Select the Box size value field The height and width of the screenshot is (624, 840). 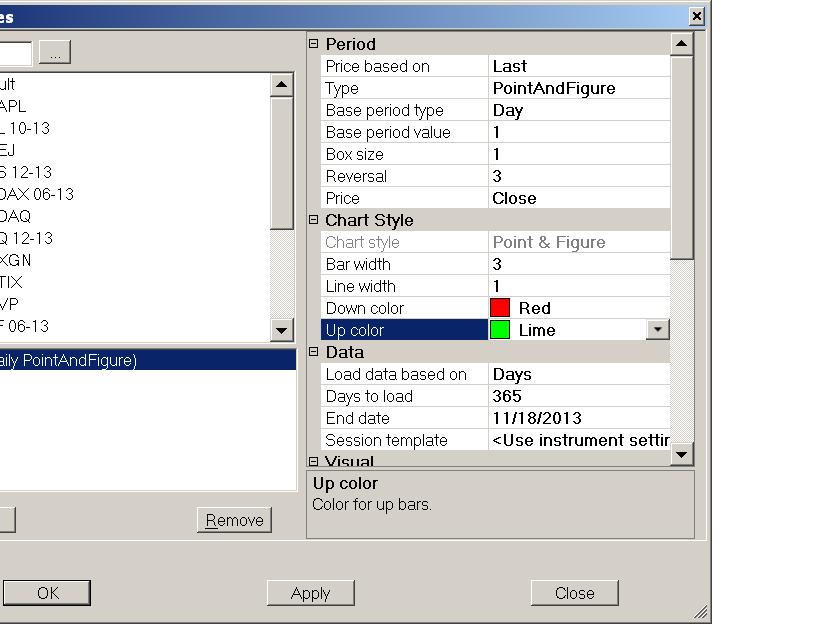[579, 154]
